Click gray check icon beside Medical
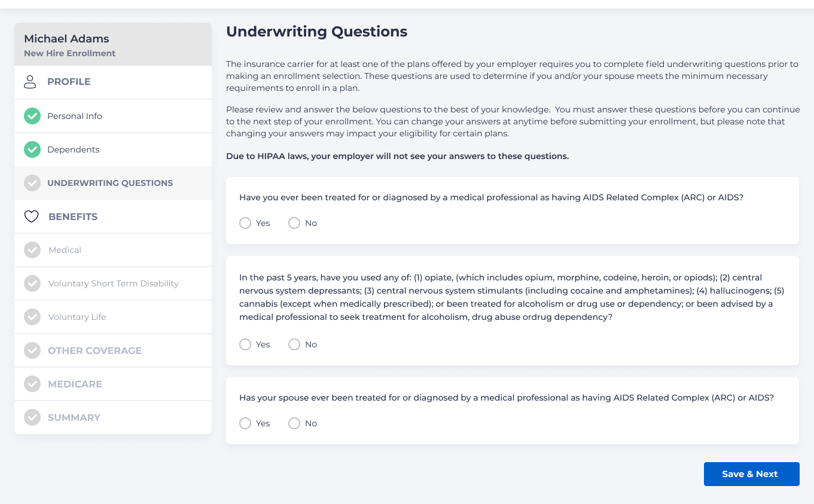This screenshot has height=504, width=814. pos(32,250)
